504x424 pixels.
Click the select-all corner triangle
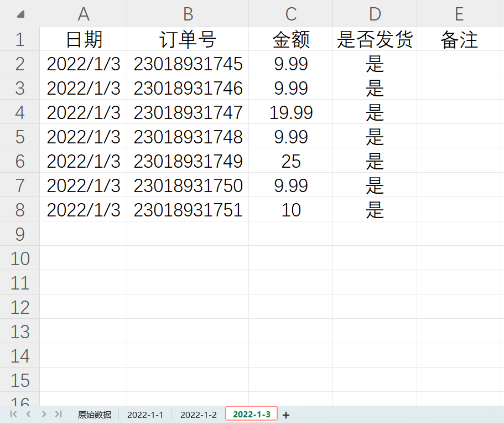20,14
